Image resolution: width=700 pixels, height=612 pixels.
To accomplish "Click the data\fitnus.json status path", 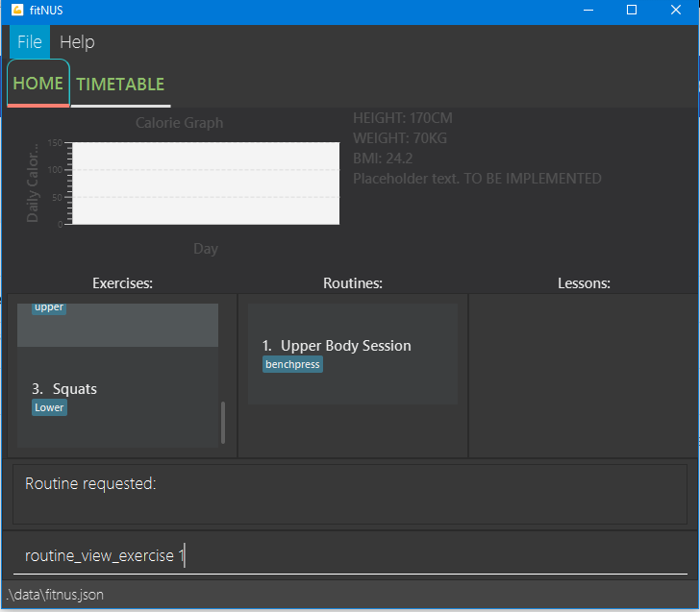I will coord(56,595).
